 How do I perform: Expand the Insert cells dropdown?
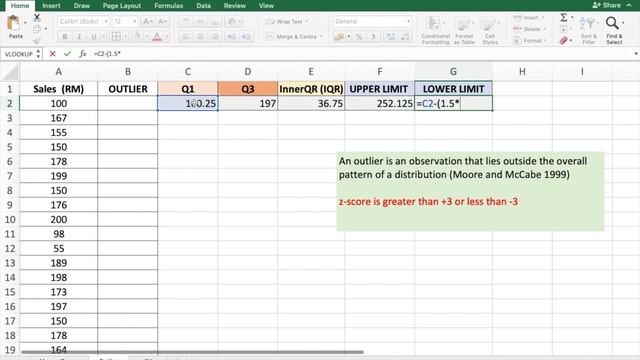click(544, 18)
